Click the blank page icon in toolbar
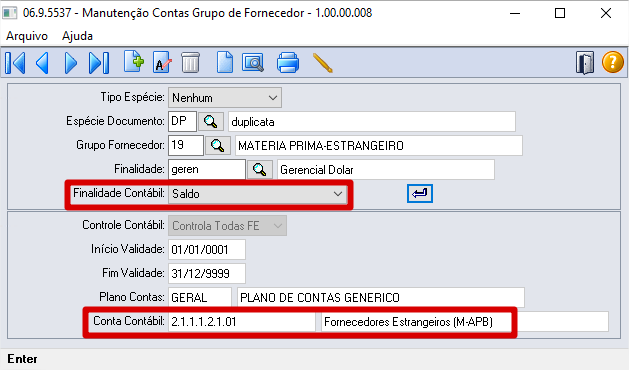The height and width of the screenshot is (370, 629). pos(225,62)
